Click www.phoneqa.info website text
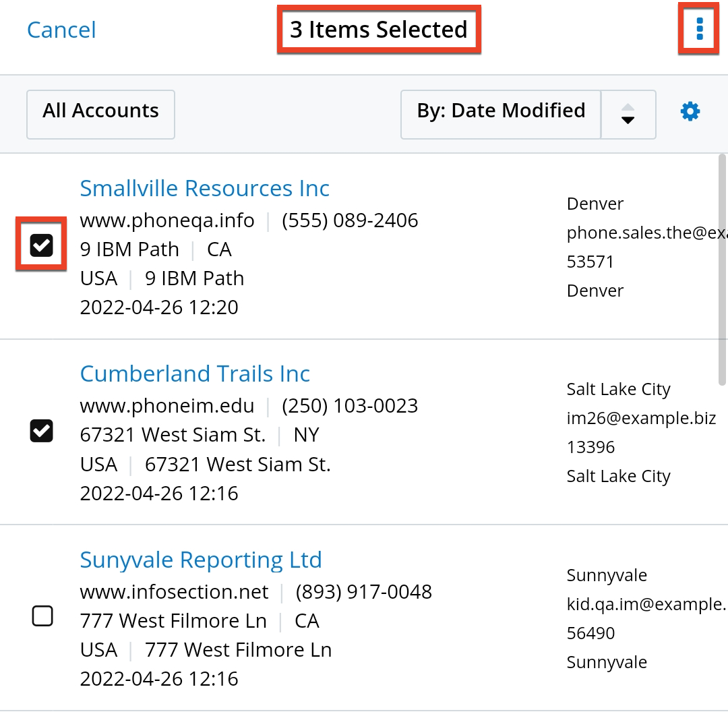The image size is (728, 714). tap(166, 220)
